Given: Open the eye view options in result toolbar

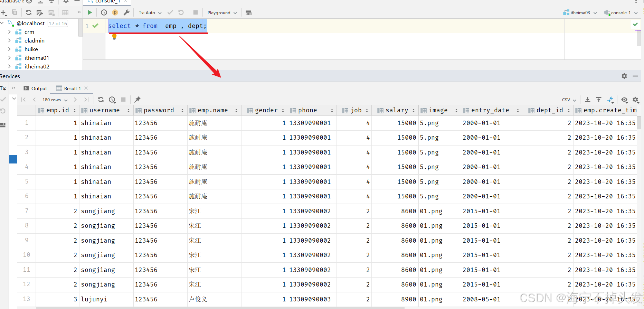Looking at the screenshot, I should (x=624, y=100).
